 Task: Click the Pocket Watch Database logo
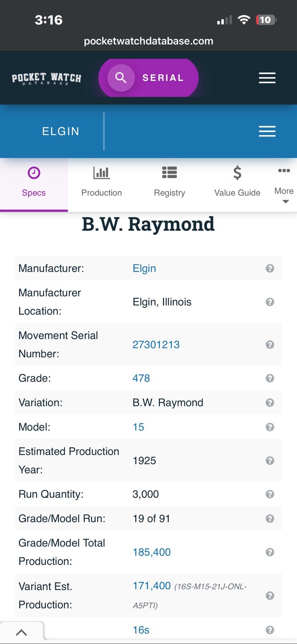point(46,78)
